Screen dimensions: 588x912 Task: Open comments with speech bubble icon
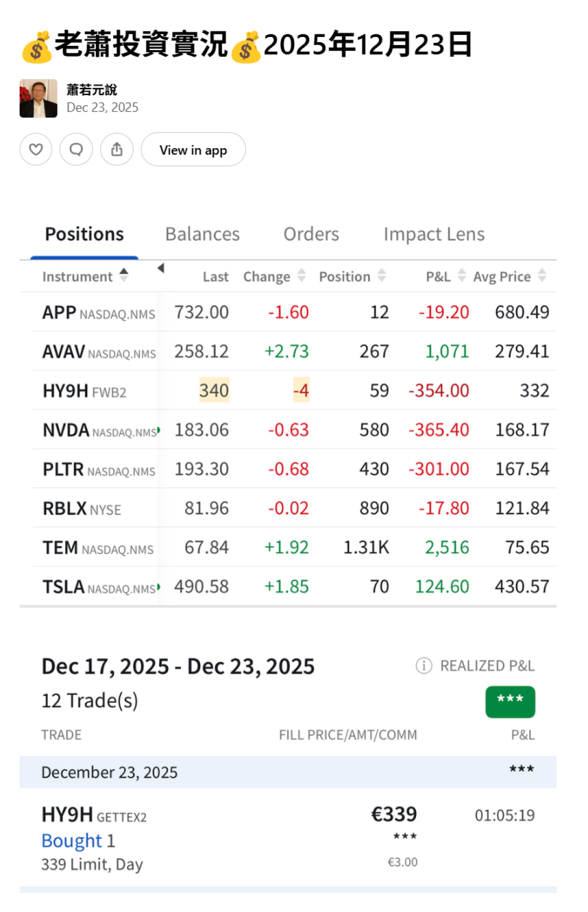pyautogui.click(x=76, y=149)
